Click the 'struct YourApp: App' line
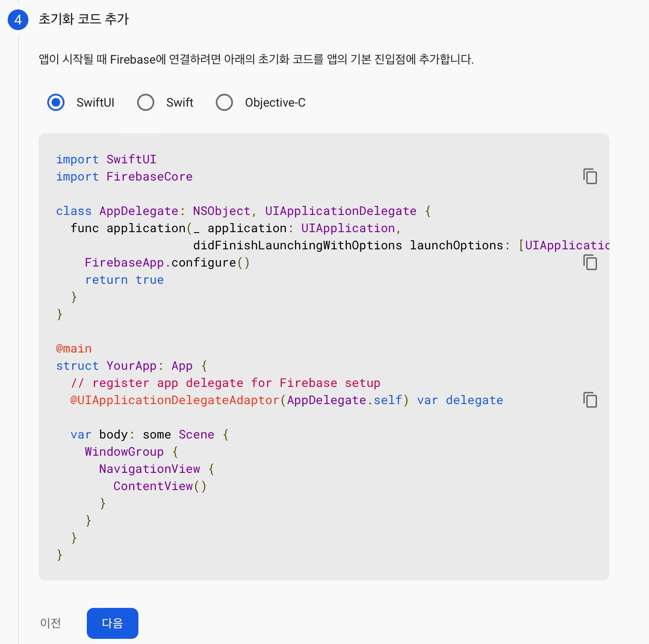 (x=132, y=366)
